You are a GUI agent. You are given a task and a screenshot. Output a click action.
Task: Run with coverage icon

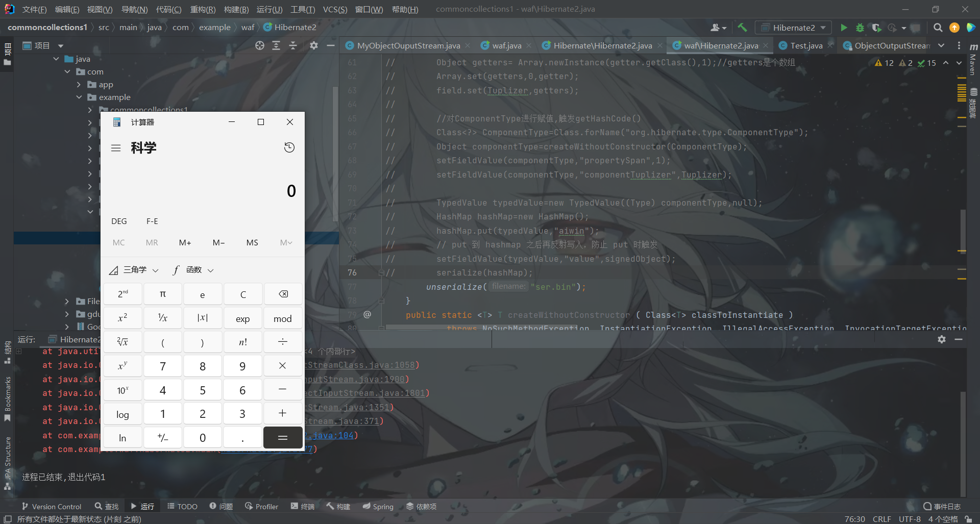click(876, 28)
